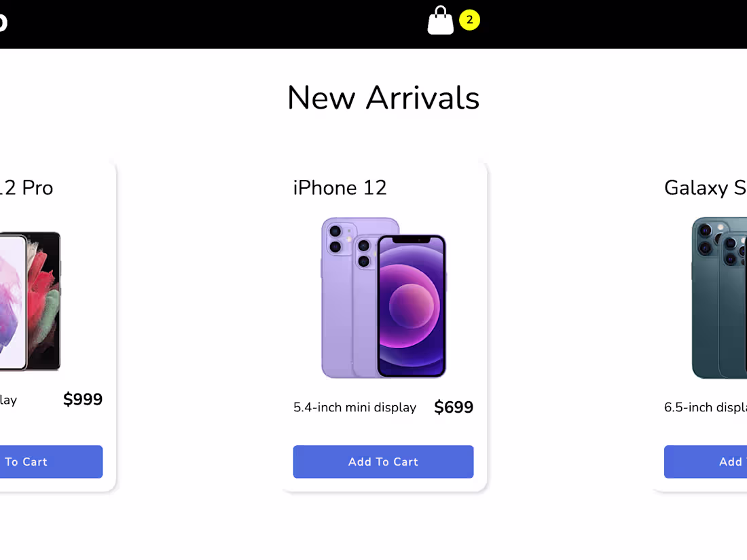Open the Galaxy S product title
747x560 pixels.
(705, 187)
